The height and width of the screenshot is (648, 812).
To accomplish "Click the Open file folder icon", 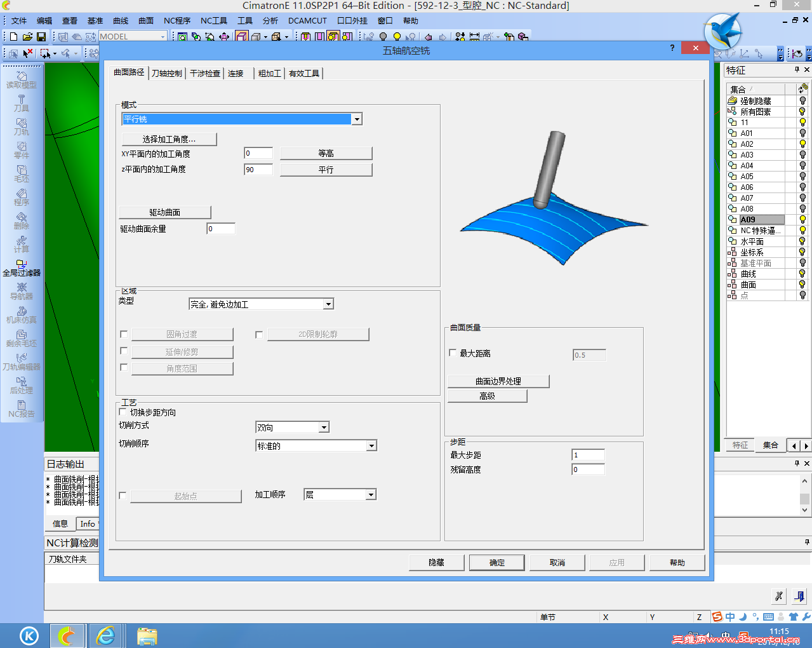I will point(27,37).
